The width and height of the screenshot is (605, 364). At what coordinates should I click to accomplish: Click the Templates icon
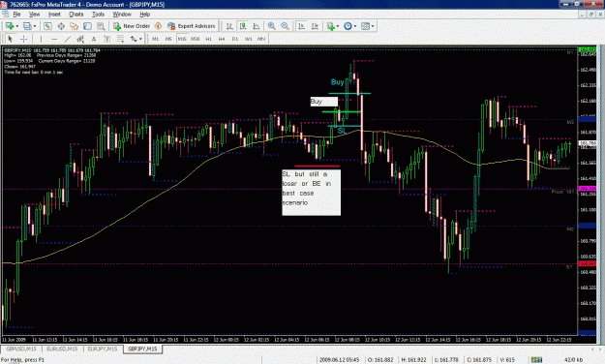[365, 26]
